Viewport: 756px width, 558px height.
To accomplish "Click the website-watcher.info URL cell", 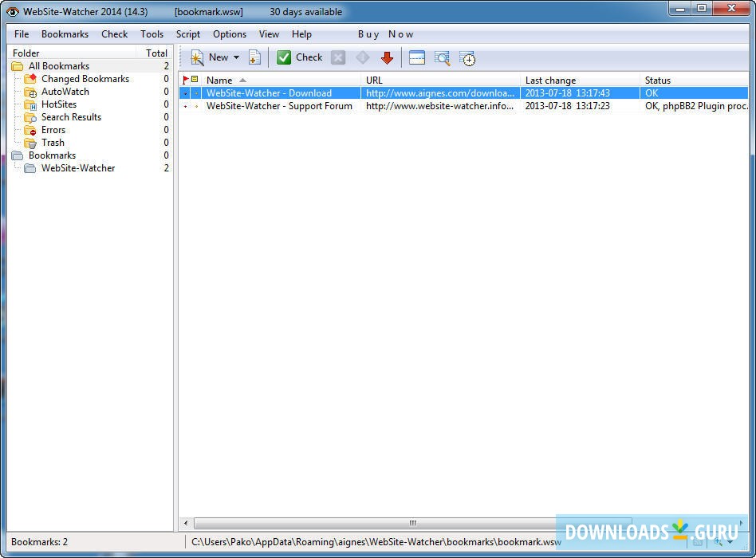I will (441, 106).
